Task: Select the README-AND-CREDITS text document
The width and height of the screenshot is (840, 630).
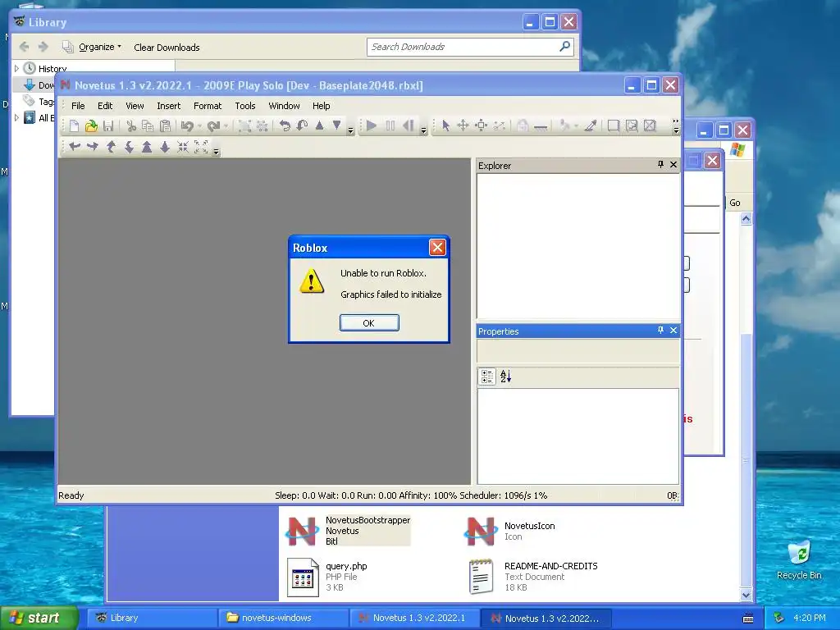Action: coord(533,577)
